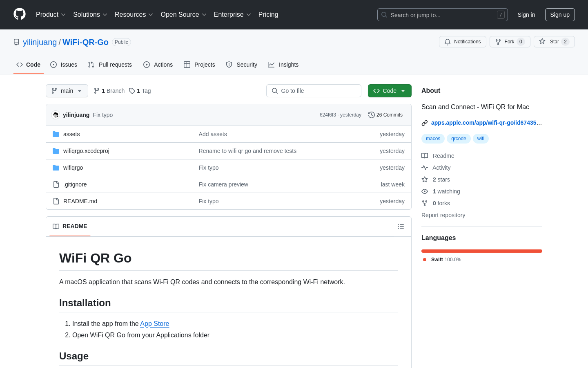Click the wifiqrgo.xcodeproj folder icon
This screenshot has width=588, height=368.
[56, 151]
